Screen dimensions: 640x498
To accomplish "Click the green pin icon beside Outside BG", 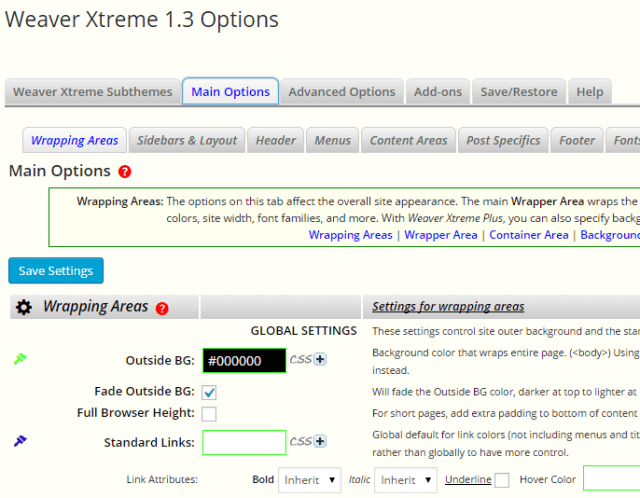I will point(20,359).
